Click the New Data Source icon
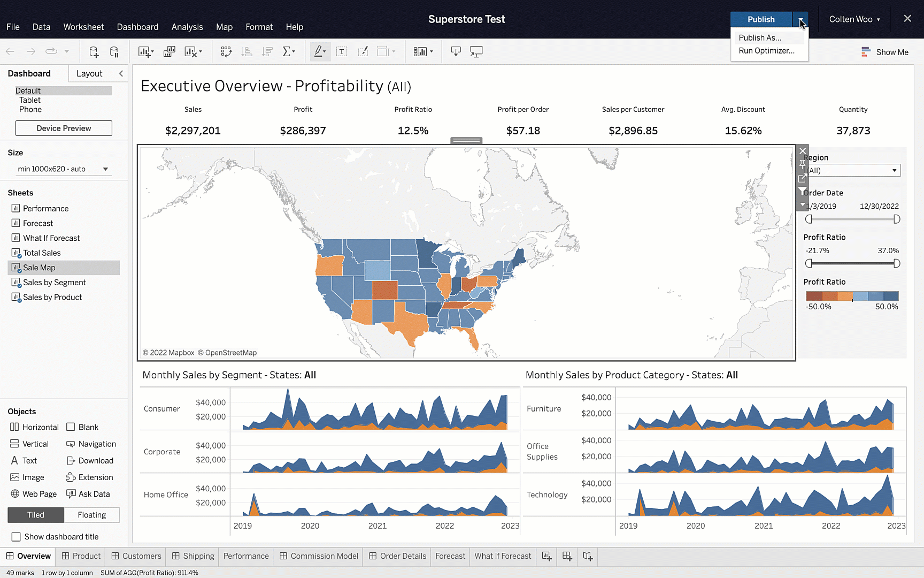The image size is (924, 578). coord(94,52)
